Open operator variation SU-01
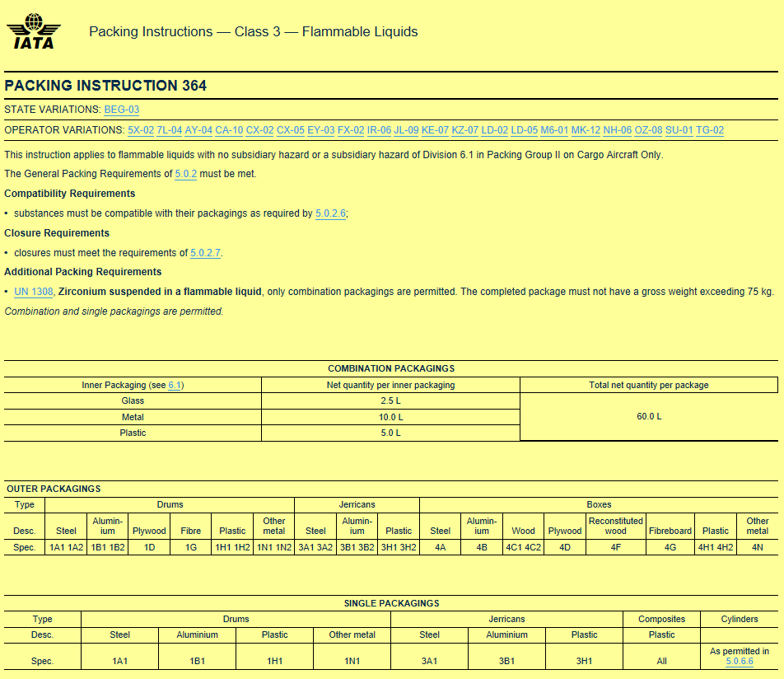 [678, 130]
